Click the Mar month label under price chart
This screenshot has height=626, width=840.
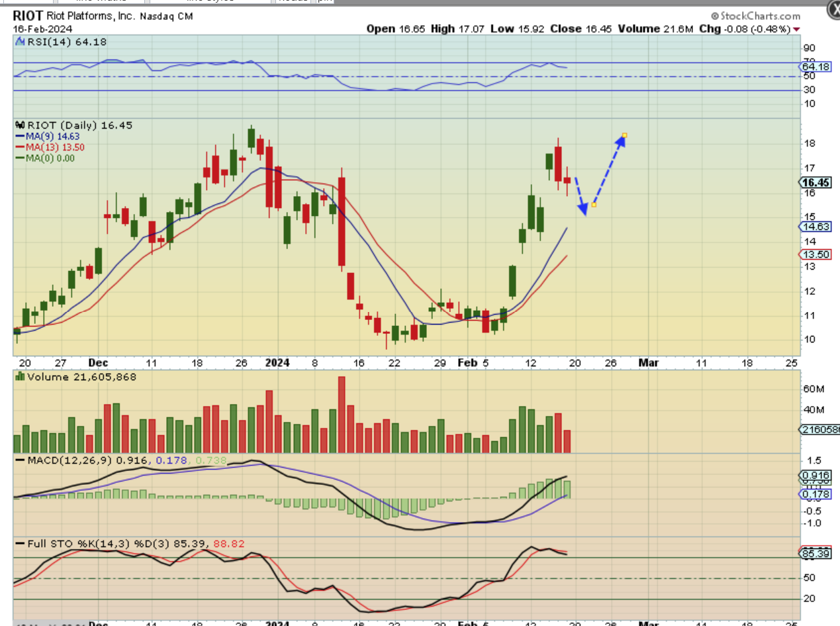(650, 363)
